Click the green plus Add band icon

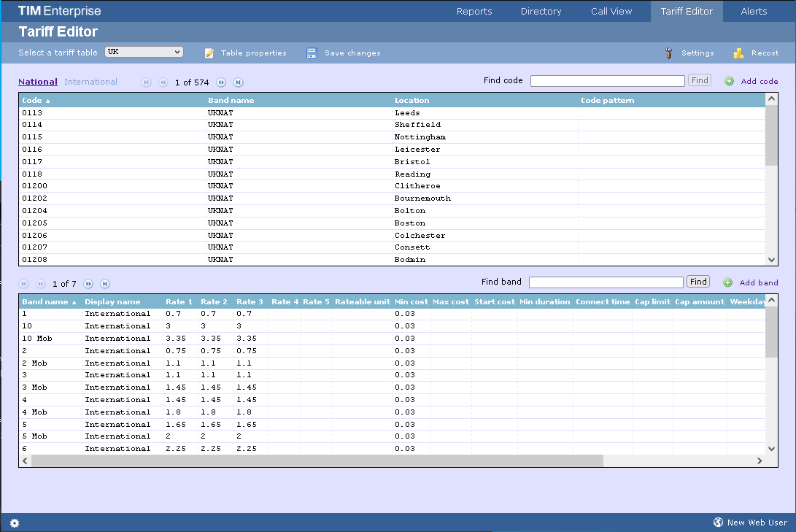pyautogui.click(x=728, y=282)
